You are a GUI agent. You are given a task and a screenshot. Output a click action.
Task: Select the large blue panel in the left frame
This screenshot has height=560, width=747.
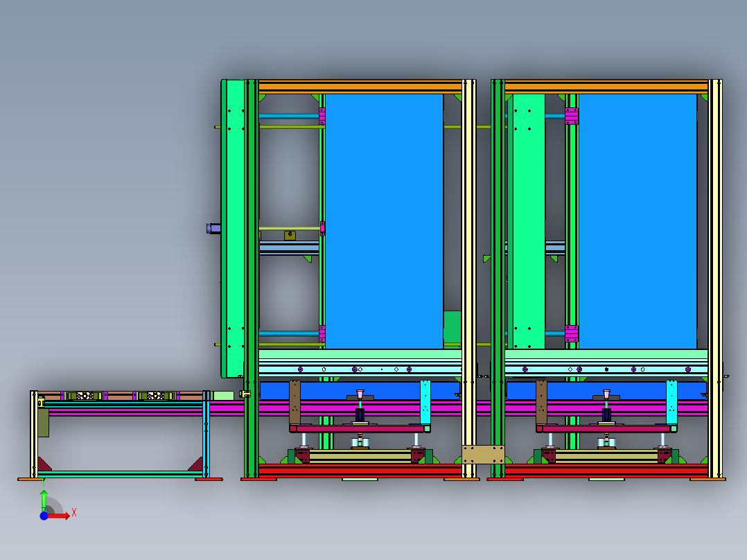pos(384,221)
